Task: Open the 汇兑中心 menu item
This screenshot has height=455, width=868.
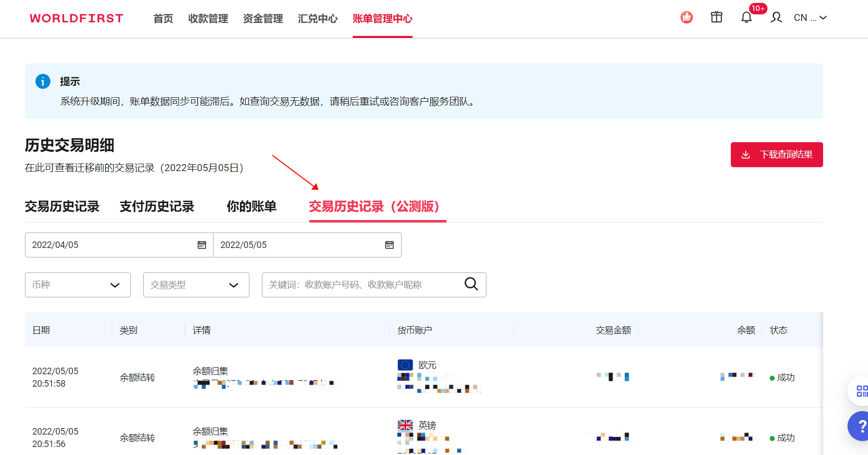Action: [317, 19]
